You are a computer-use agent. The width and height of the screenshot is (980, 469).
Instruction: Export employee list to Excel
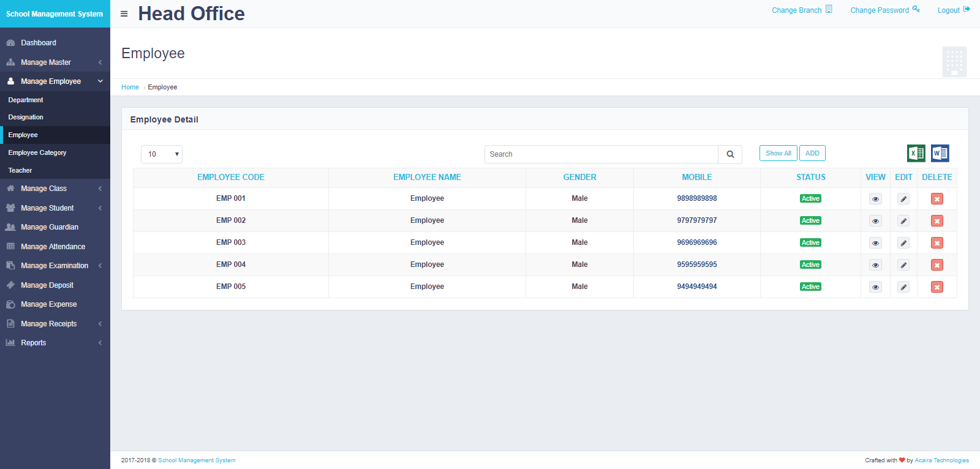tap(916, 153)
